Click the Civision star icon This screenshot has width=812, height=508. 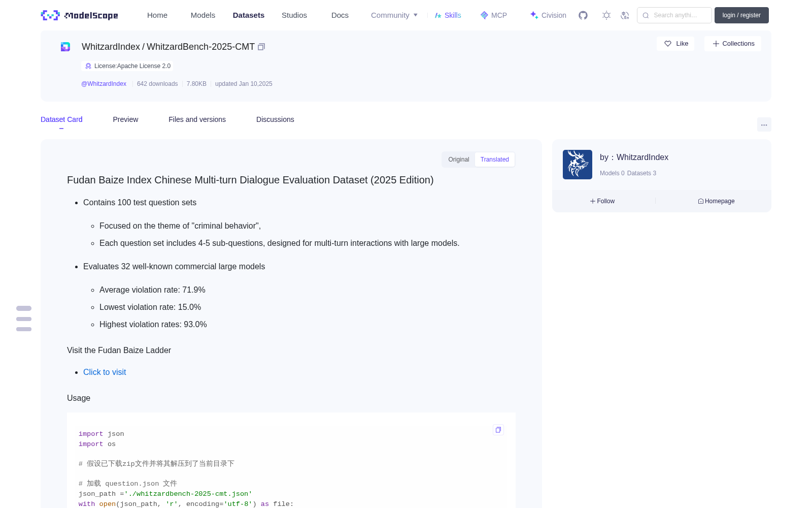(x=534, y=15)
